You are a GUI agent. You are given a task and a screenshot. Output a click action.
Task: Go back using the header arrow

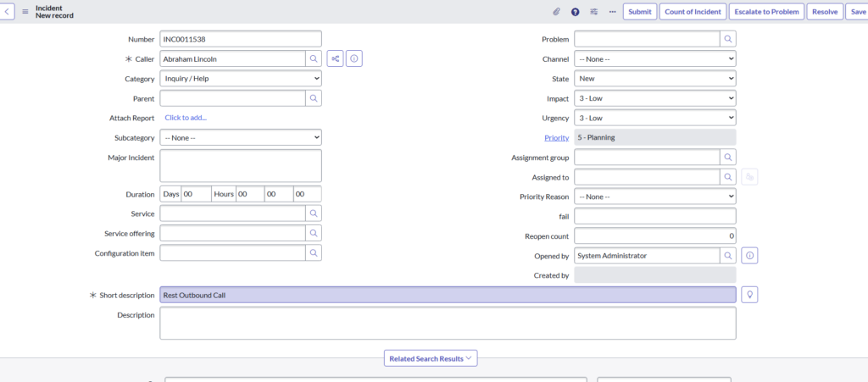(x=8, y=11)
